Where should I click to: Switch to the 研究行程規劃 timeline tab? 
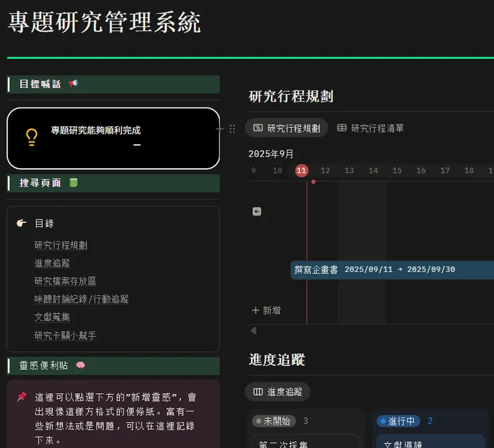286,128
